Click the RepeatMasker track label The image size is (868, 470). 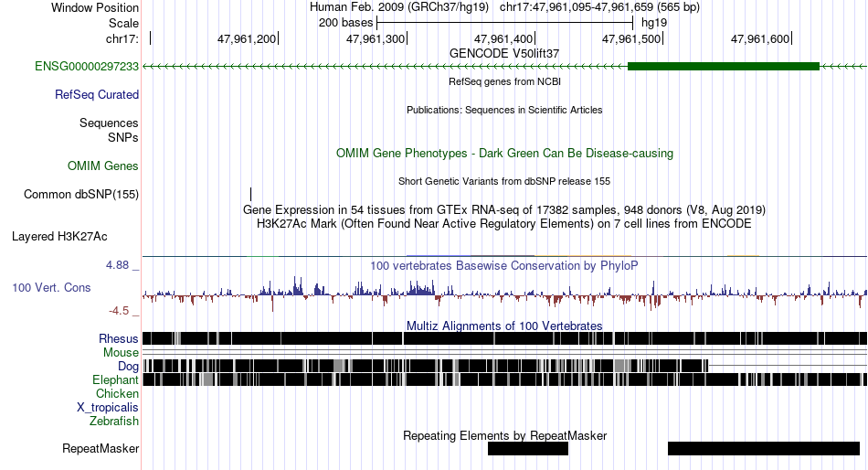[x=101, y=449]
